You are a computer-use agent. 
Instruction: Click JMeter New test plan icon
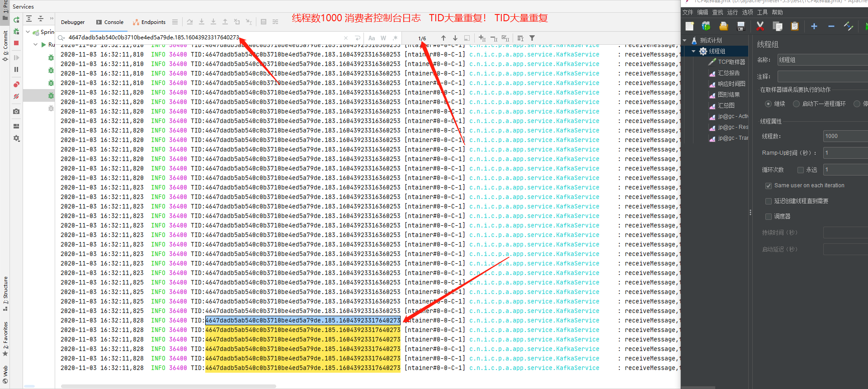[689, 26]
